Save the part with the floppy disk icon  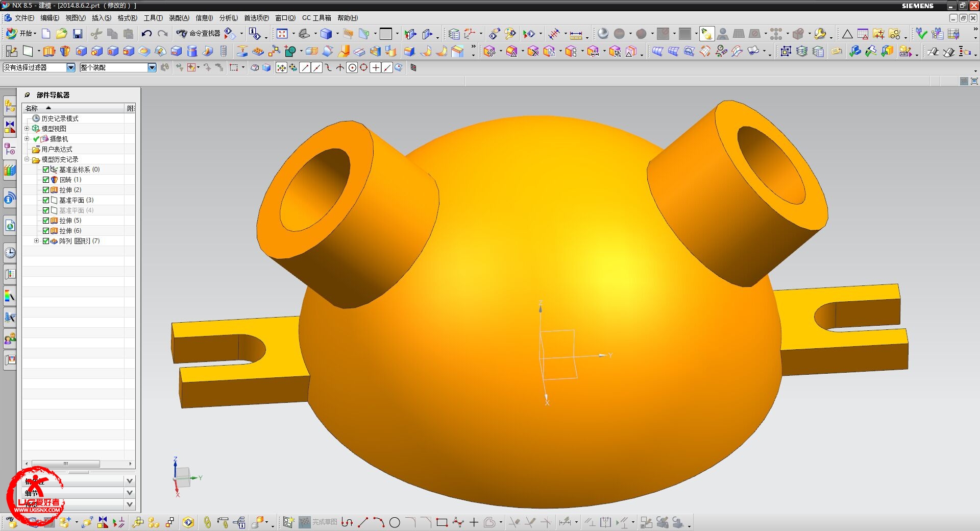point(78,34)
